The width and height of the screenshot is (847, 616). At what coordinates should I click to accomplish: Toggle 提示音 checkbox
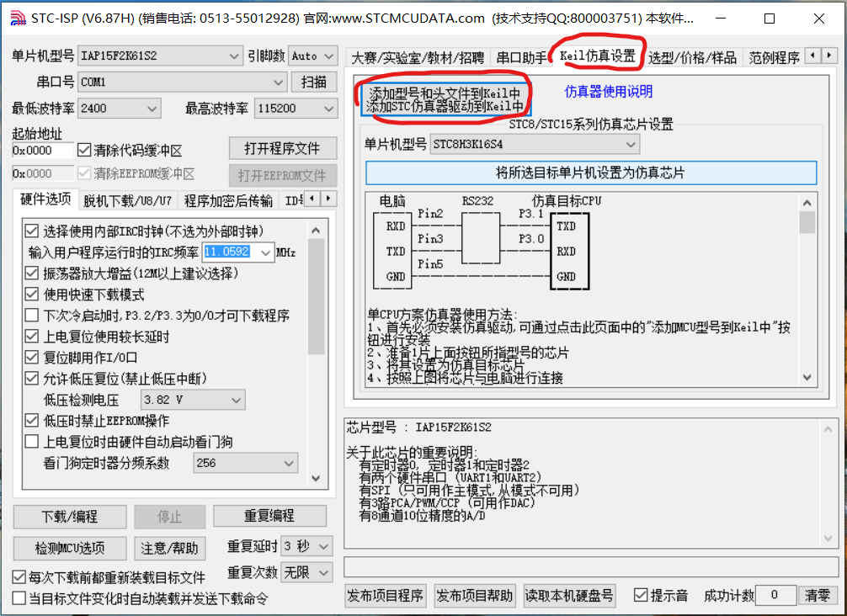click(x=641, y=595)
